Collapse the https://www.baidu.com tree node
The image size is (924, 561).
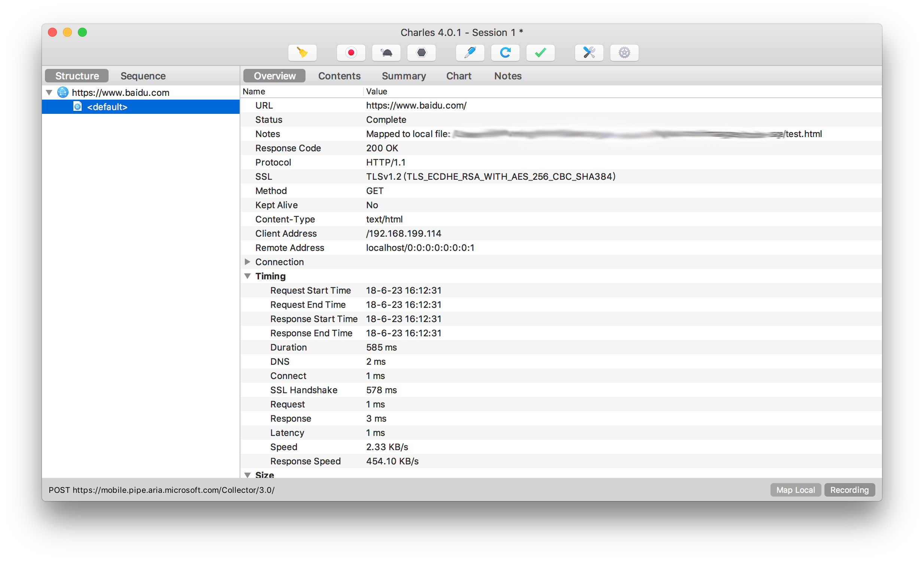tap(49, 92)
